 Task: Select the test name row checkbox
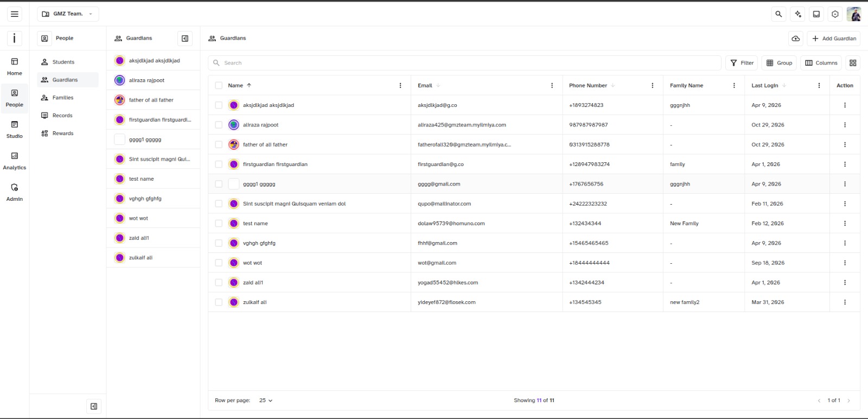(x=219, y=224)
